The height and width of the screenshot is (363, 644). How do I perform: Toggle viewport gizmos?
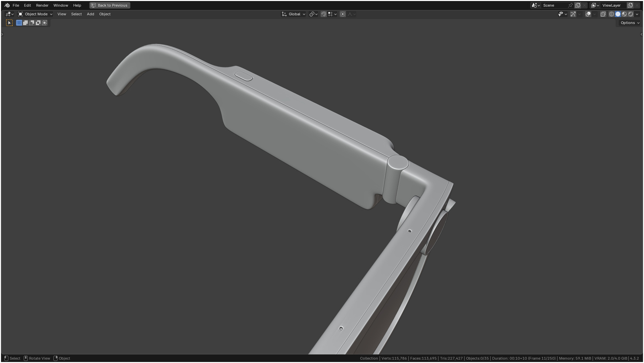tap(573, 14)
